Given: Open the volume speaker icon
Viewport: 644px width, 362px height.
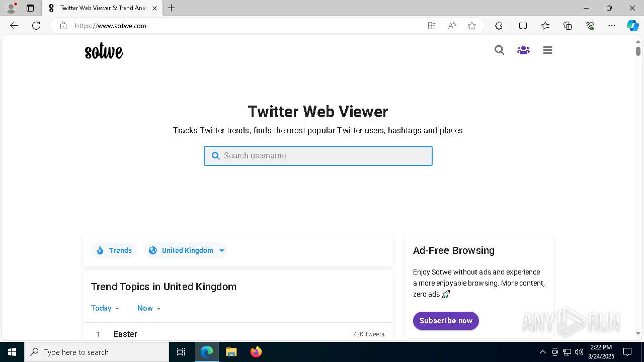Looking at the screenshot, I should pyautogui.click(x=579, y=352).
